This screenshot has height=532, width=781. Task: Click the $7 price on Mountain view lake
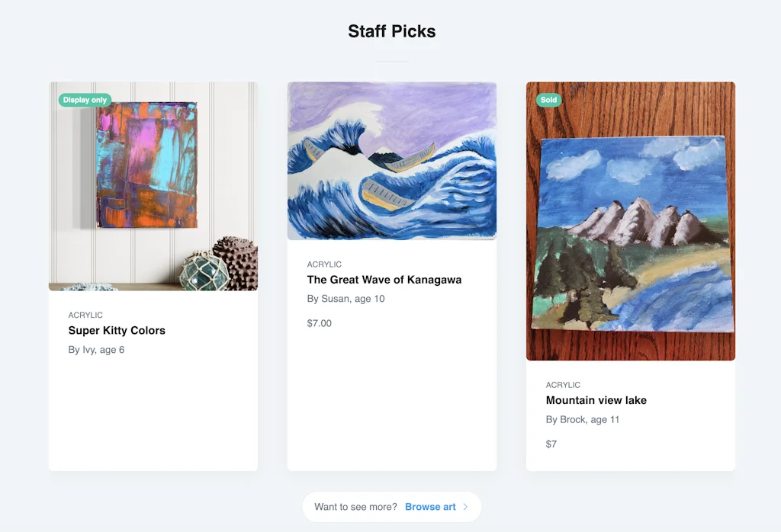tap(551, 444)
